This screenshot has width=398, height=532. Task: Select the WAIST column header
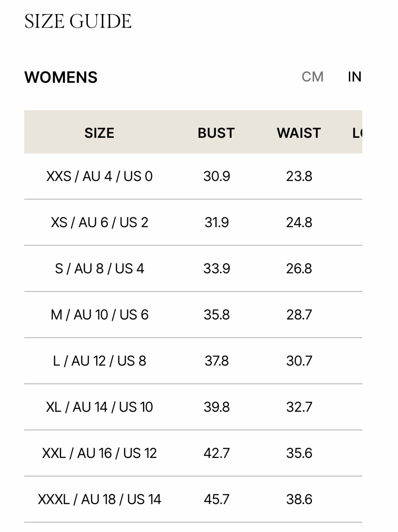pos(299,133)
